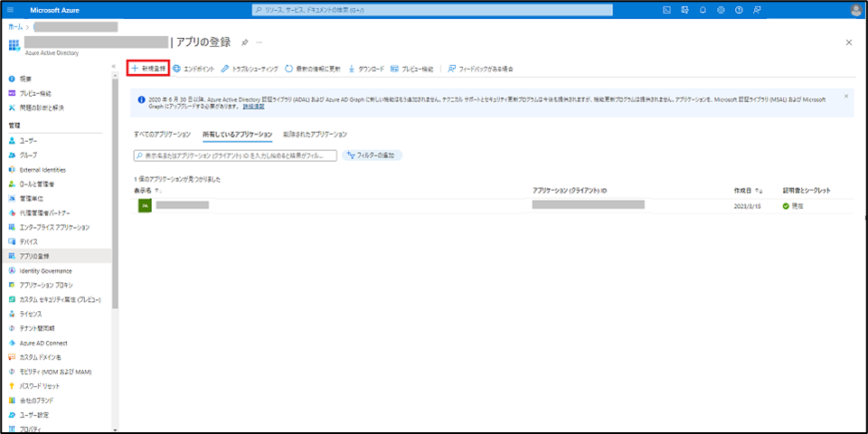868x434 pixels.
Task: Open the notifications bell
Action: pyautogui.click(x=703, y=9)
